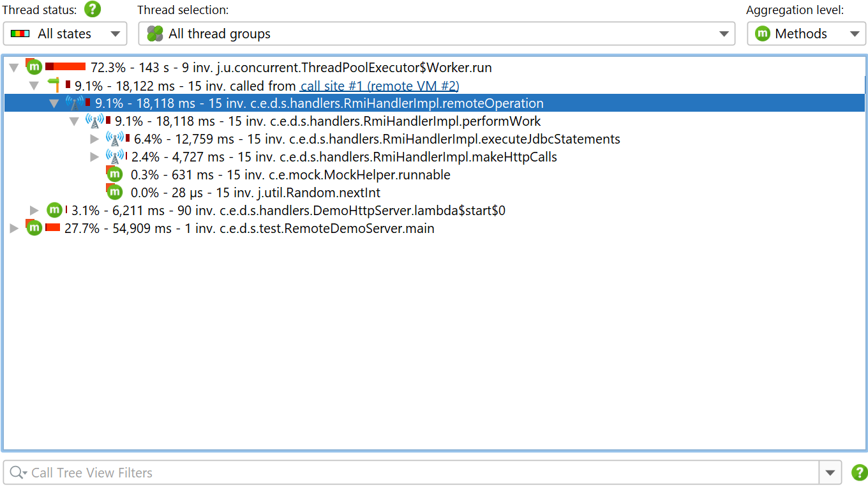Open the Methods aggregation level dropdown
The height and width of the screenshot is (487, 868).
pyautogui.click(x=807, y=34)
